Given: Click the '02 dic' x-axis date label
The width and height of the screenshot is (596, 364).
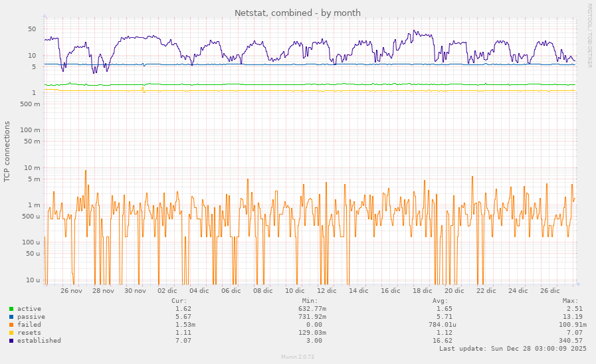Looking at the screenshot, I should pos(167,291).
